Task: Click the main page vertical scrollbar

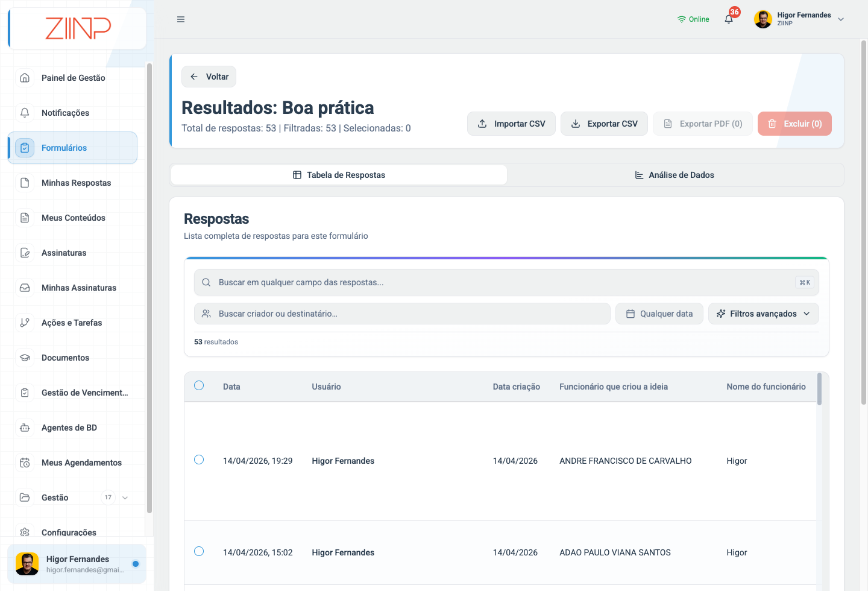Action: click(864, 222)
